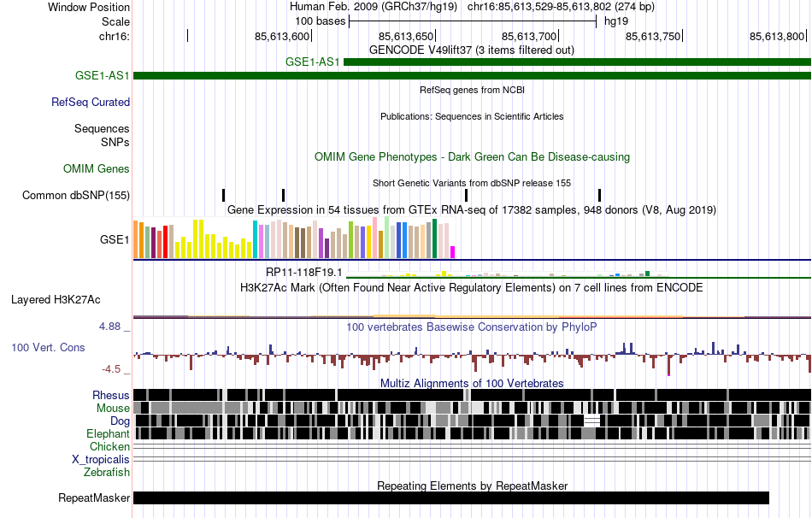Click the RepeatMasker track label

point(94,497)
